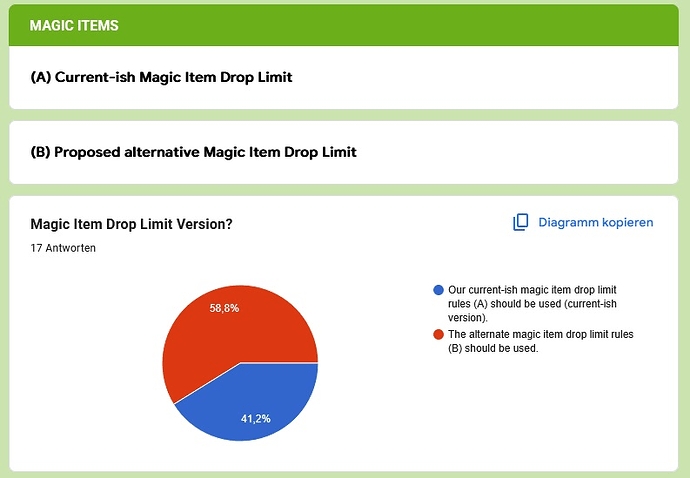Click the (B) prefix of the second card heading
The height and width of the screenshot is (478, 690).
pyautogui.click(x=40, y=152)
